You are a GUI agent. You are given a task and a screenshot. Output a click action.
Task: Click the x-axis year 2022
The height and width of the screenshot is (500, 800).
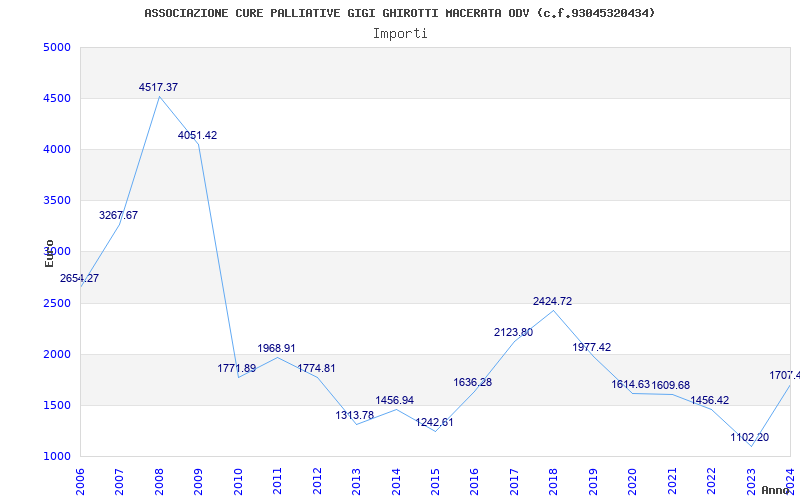tap(711, 482)
